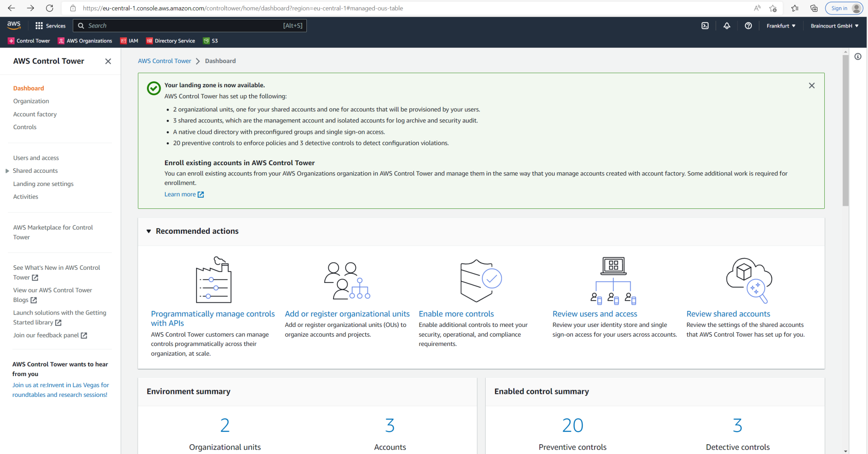Open the info panel icon at right edge

(858, 57)
